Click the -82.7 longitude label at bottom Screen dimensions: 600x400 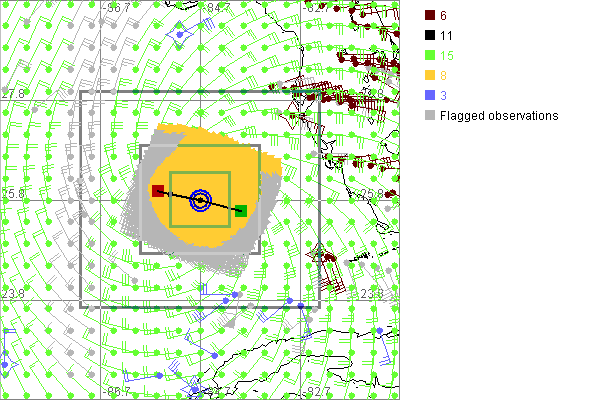pyautogui.click(x=319, y=391)
